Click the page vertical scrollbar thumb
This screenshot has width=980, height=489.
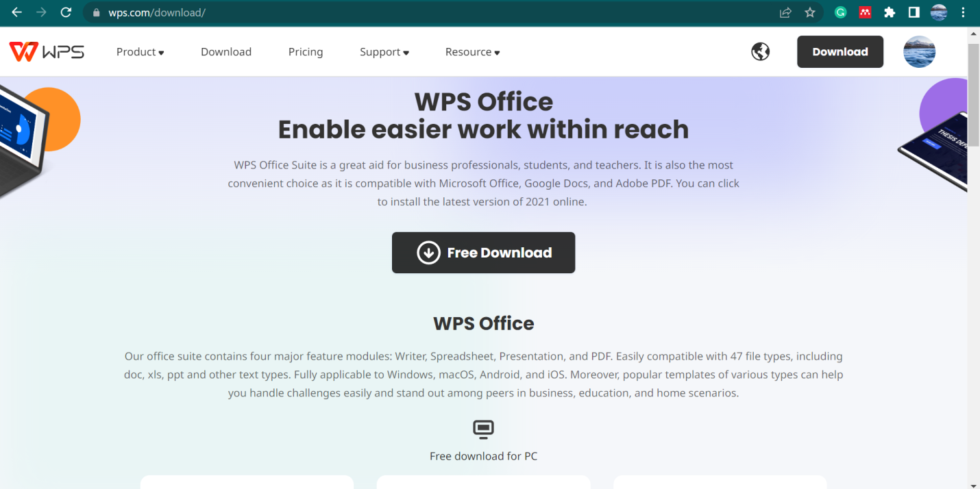click(x=973, y=89)
